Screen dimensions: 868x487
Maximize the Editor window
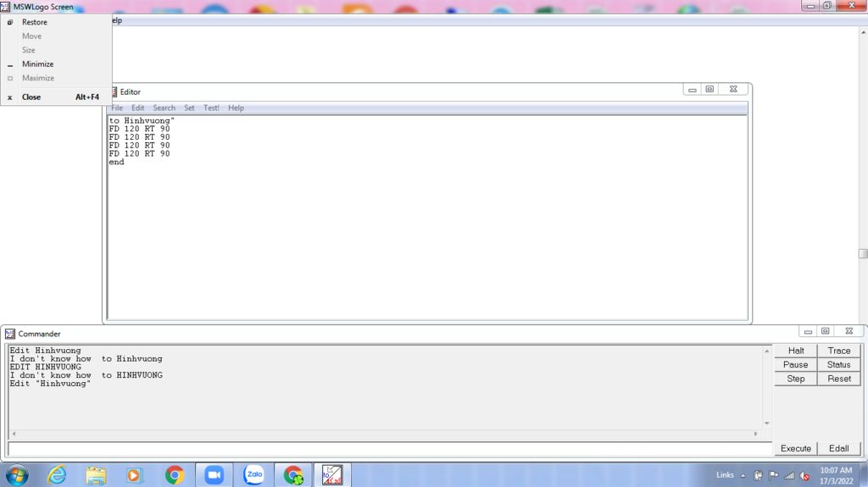coord(709,89)
